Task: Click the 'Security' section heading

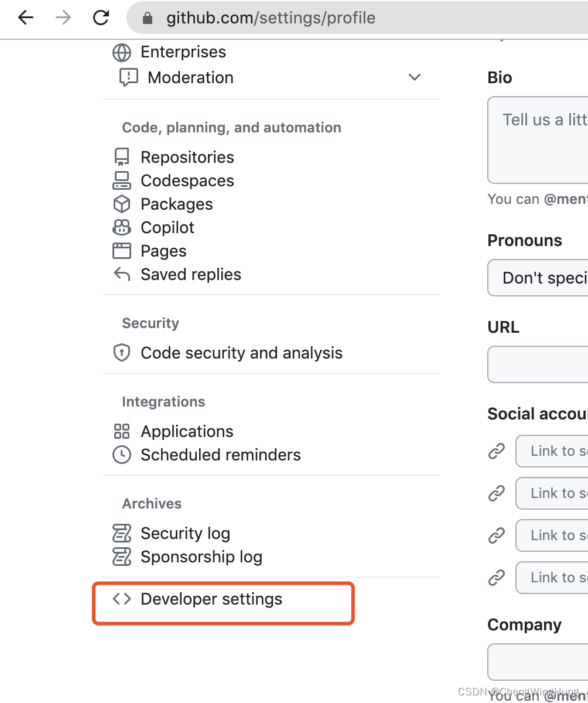Action: [x=151, y=323]
